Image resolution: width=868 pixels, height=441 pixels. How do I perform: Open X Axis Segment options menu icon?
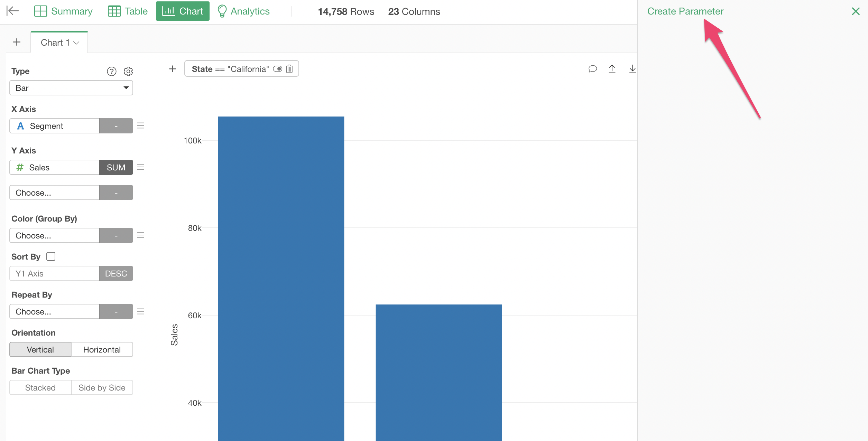click(x=140, y=126)
